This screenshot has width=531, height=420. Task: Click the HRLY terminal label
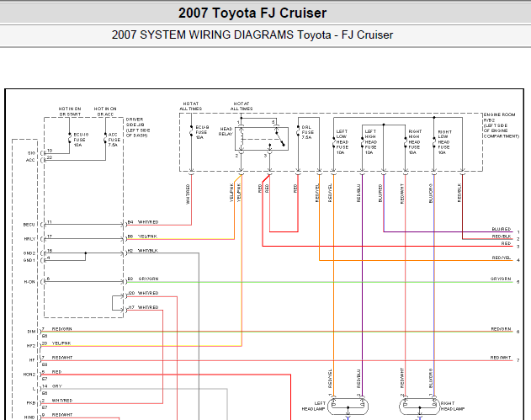click(29, 239)
